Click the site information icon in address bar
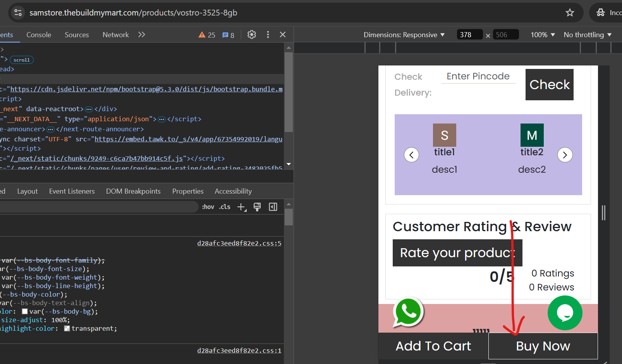Screen dimensions: 622x364 click(x=18, y=13)
